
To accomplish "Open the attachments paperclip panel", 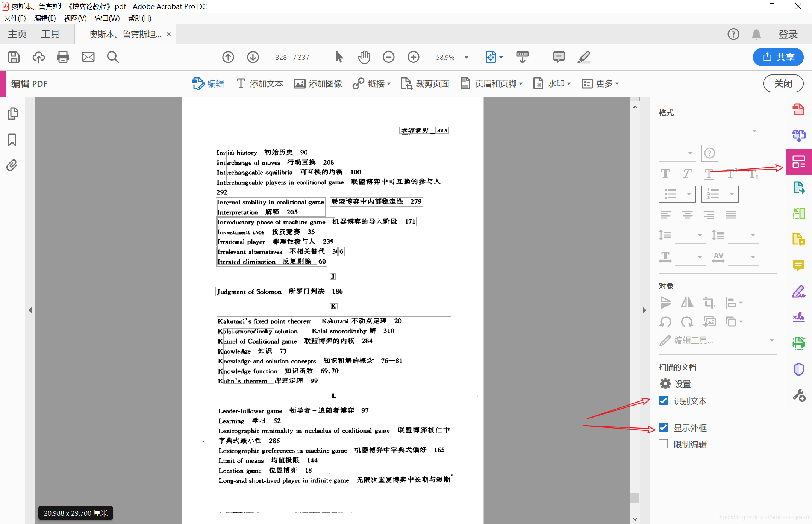I will coord(12,165).
